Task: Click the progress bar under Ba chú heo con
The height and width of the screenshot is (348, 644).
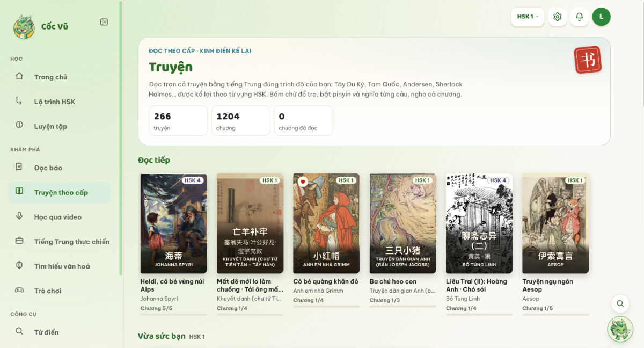Action: [403, 307]
